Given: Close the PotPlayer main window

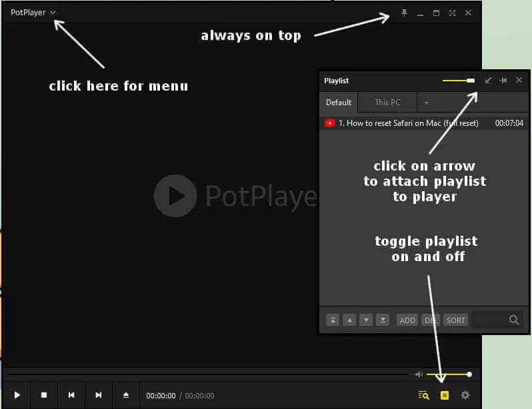Looking at the screenshot, I should [468, 13].
